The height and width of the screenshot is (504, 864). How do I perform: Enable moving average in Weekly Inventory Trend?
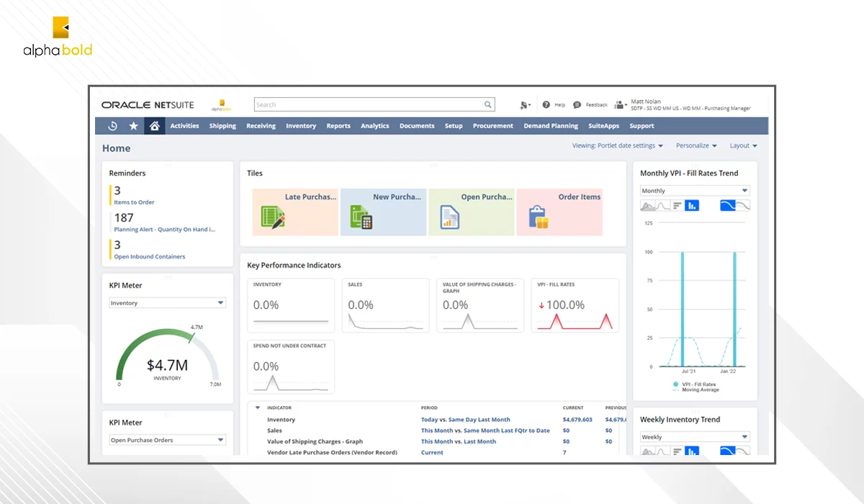point(728,451)
